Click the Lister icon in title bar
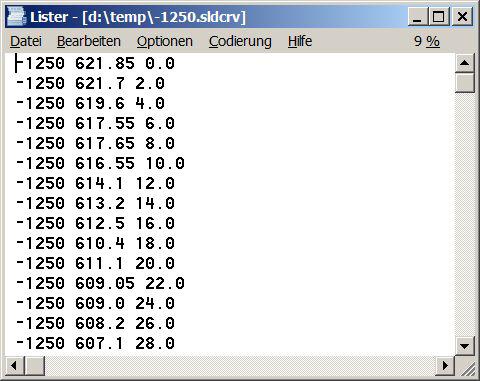 tap(17, 16)
